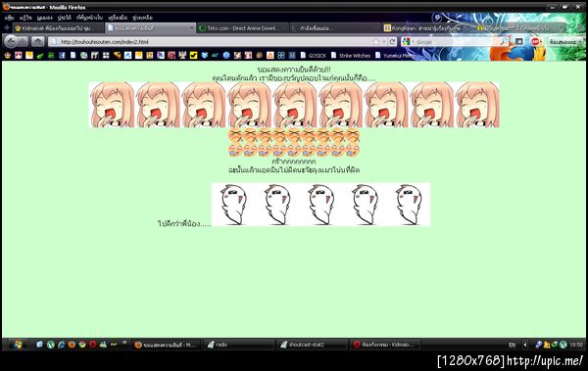Viewport: 588px width, 371px height.
Task: Launch Chrome from the quick launch icons
Action: 82,345
